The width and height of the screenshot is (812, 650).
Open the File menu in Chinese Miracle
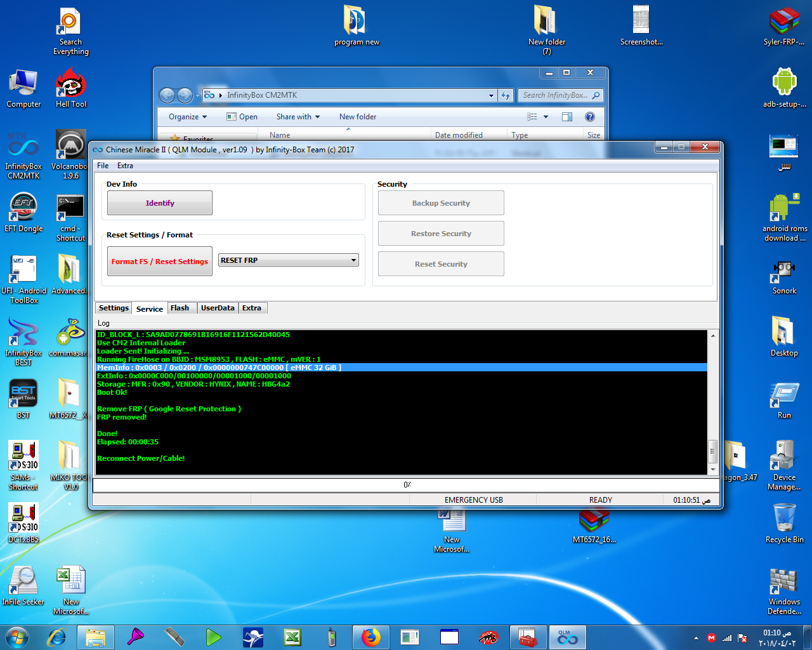pyautogui.click(x=103, y=166)
